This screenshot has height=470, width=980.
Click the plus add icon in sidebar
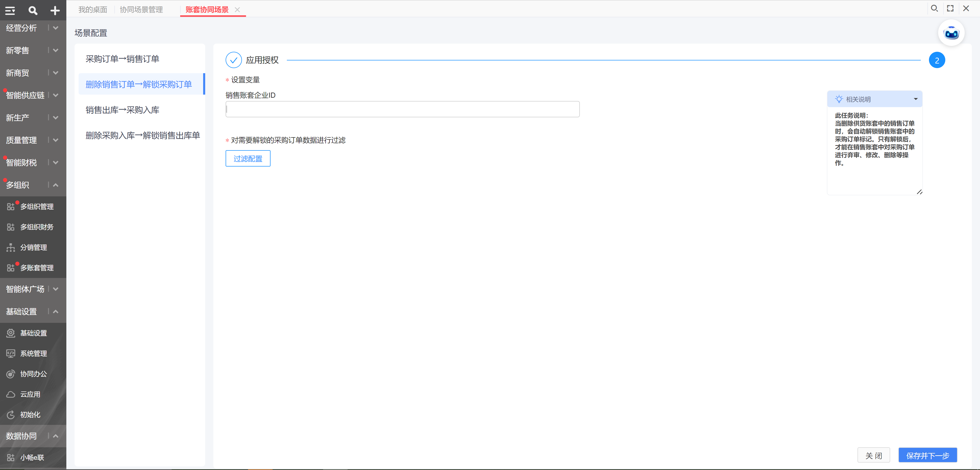[55, 10]
